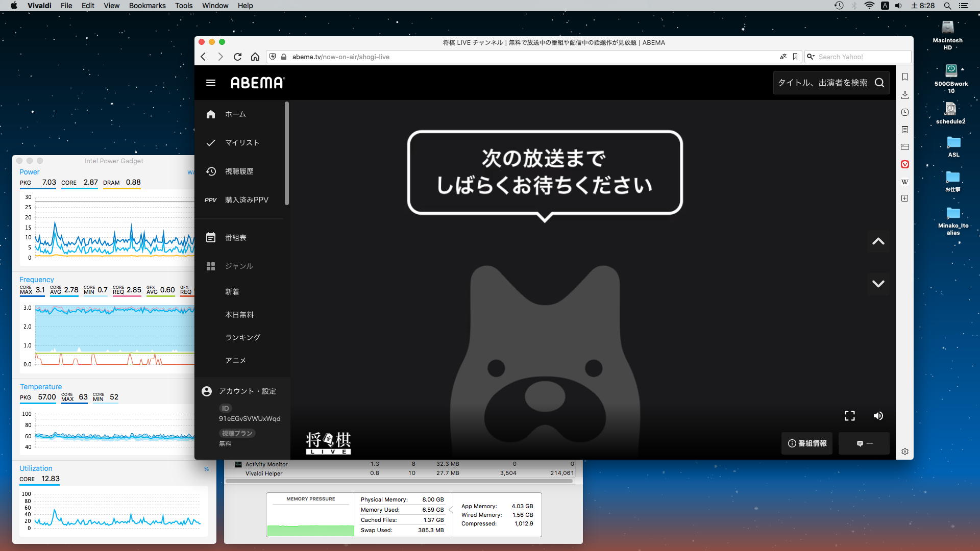Click the ABEMA sidebar scrollbar
The height and width of the screenshot is (551, 980).
click(287, 153)
